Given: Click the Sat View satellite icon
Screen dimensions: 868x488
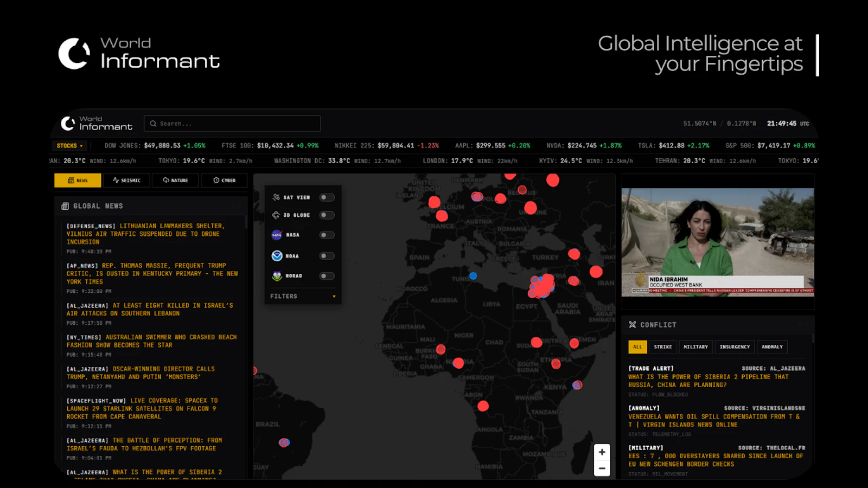Looking at the screenshot, I should pos(276,197).
